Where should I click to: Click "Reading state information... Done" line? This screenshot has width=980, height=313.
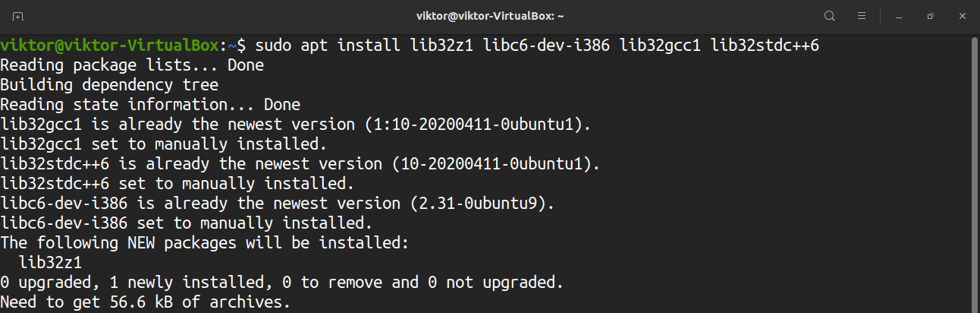[x=150, y=105]
